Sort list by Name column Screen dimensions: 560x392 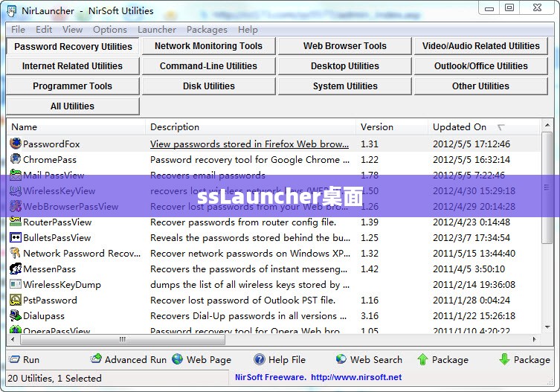(x=76, y=127)
